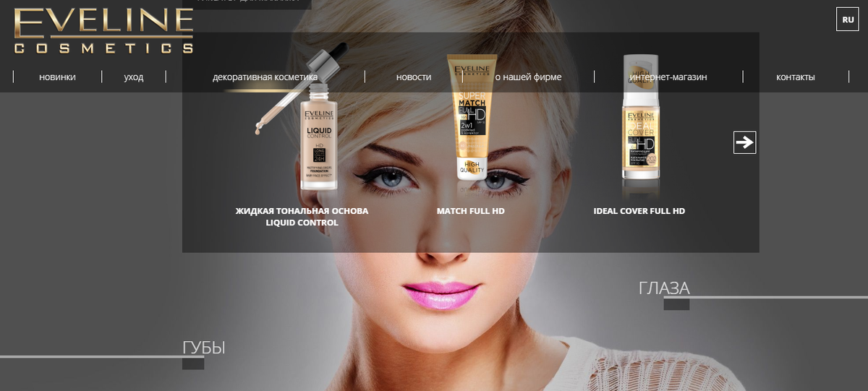Visit the интернет-магазин link
This screenshot has width=868, height=391.
pyautogui.click(x=668, y=77)
